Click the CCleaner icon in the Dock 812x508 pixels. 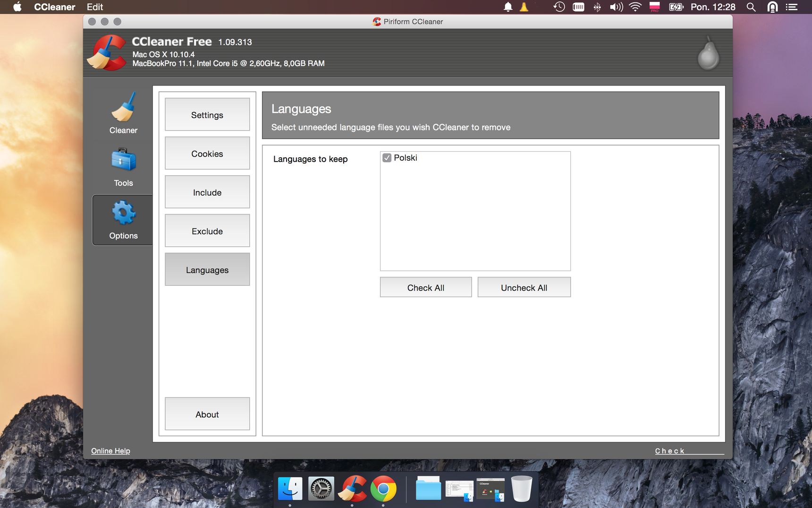click(352, 488)
